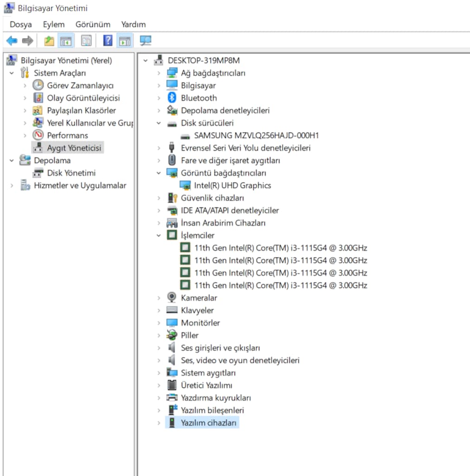Screen dimensions: 470x476
Task: Select the İnsan Arabirim Cihazları row
Action: point(223,223)
